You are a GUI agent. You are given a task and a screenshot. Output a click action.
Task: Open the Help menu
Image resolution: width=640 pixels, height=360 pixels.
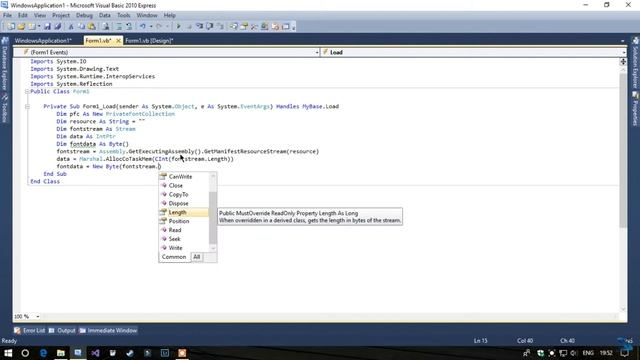click(169, 15)
